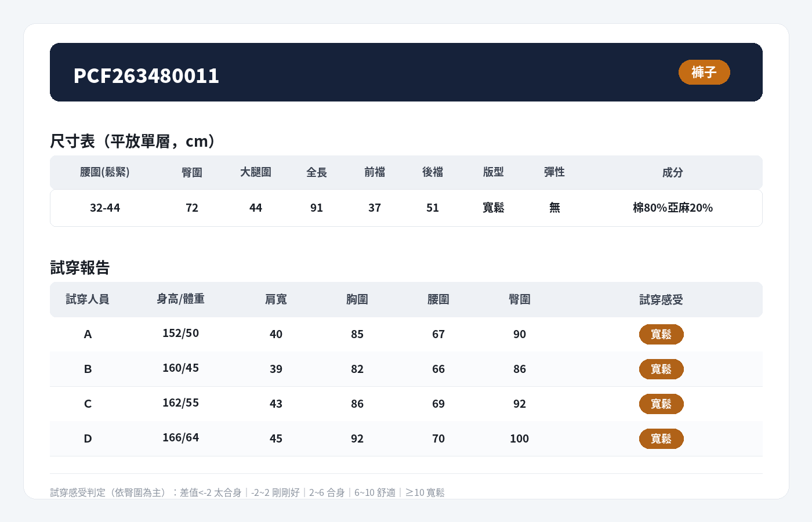Select the waist range 32-44 cell

click(105, 208)
